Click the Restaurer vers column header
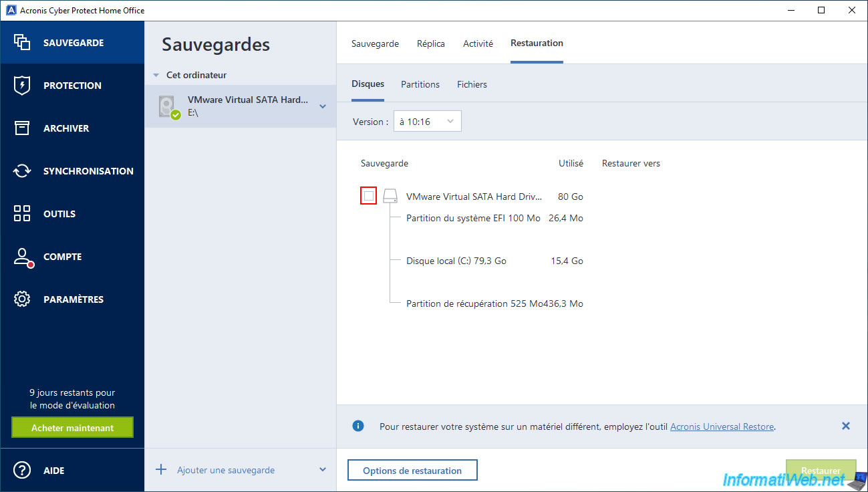This screenshot has width=868, height=492. coord(631,163)
